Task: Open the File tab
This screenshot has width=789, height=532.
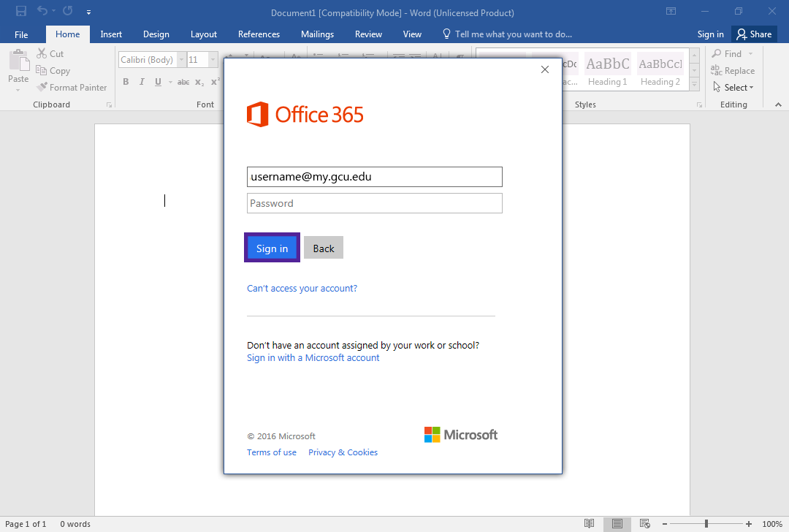Action: click(21, 34)
